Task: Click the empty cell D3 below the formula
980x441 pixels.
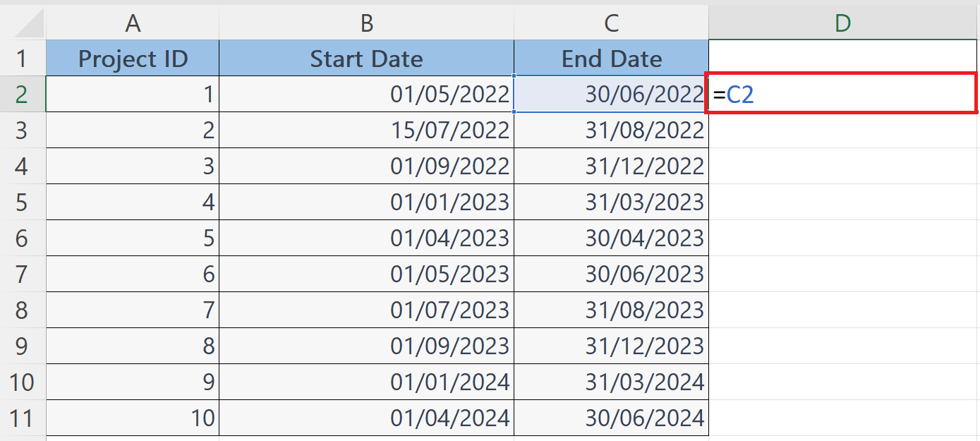Action: pyautogui.click(x=843, y=130)
